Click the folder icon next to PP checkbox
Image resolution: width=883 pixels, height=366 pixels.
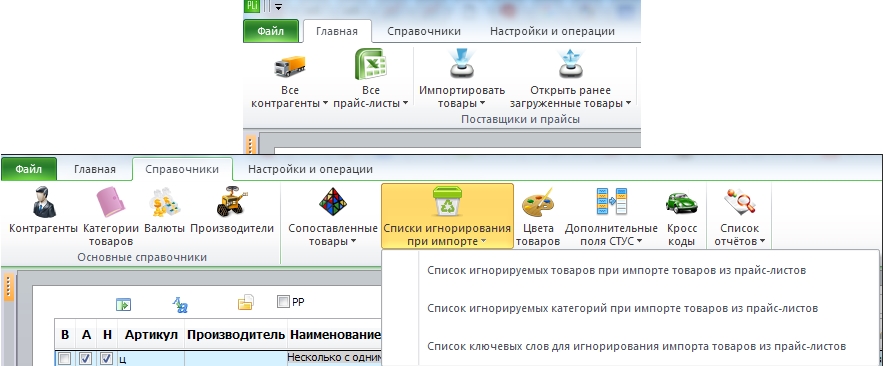[x=245, y=303]
